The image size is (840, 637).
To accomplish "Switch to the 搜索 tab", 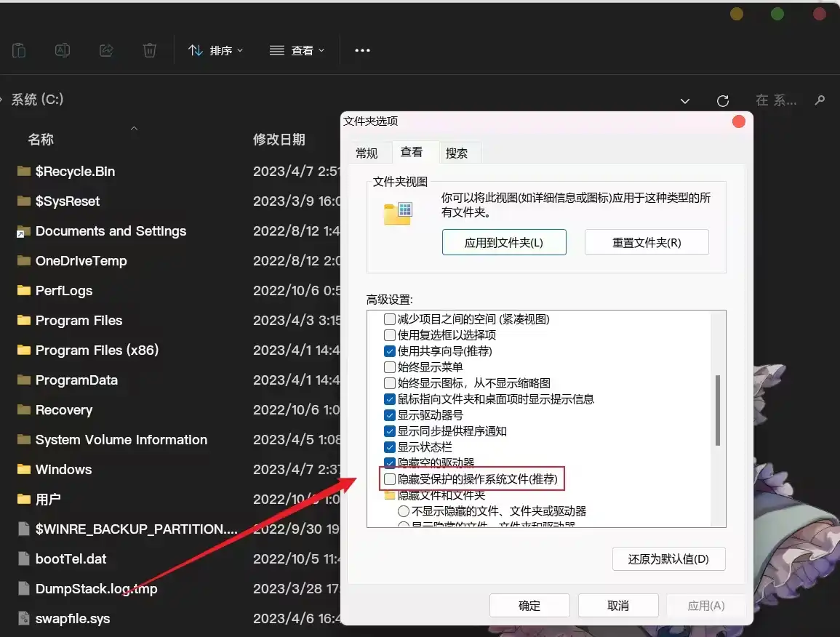I will tap(457, 153).
